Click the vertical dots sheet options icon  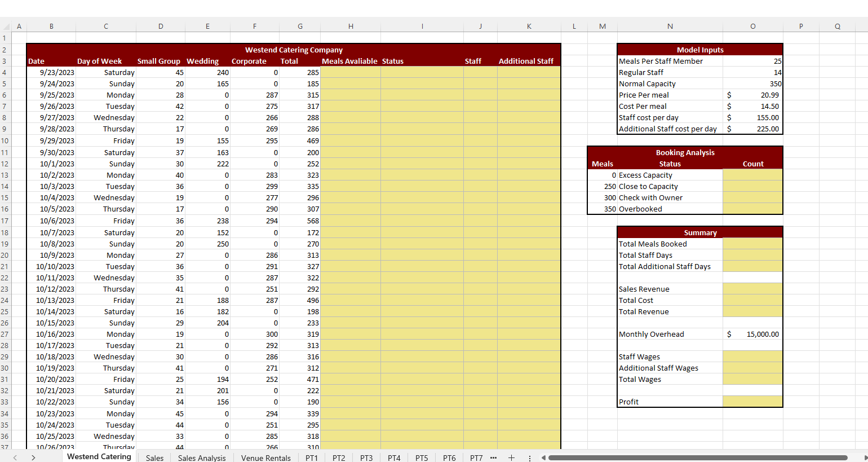point(529,457)
